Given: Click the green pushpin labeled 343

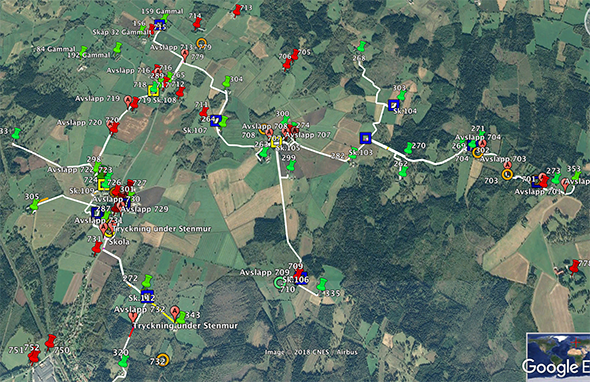Looking at the screenshot, I should click(181, 317).
